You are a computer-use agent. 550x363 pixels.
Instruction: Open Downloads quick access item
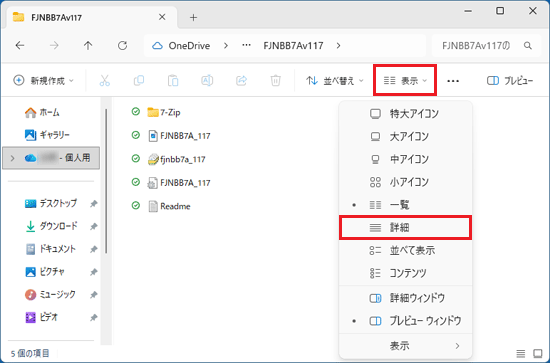pyautogui.click(x=51, y=226)
